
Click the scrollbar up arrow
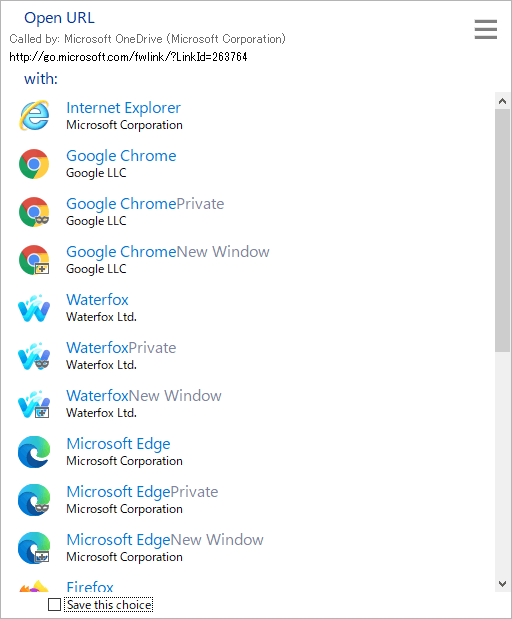click(502, 101)
